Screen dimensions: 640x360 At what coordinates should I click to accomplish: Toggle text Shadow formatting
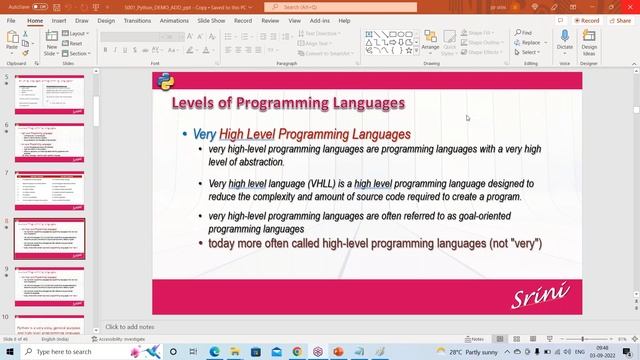coord(135,50)
